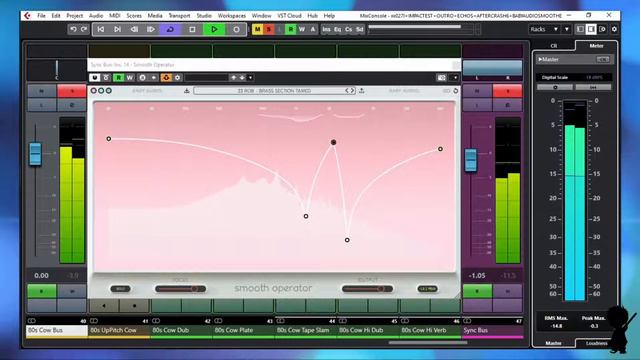This screenshot has height=360, width=640.
Task: Open the MIDI menu
Action: pyautogui.click(x=115, y=16)
